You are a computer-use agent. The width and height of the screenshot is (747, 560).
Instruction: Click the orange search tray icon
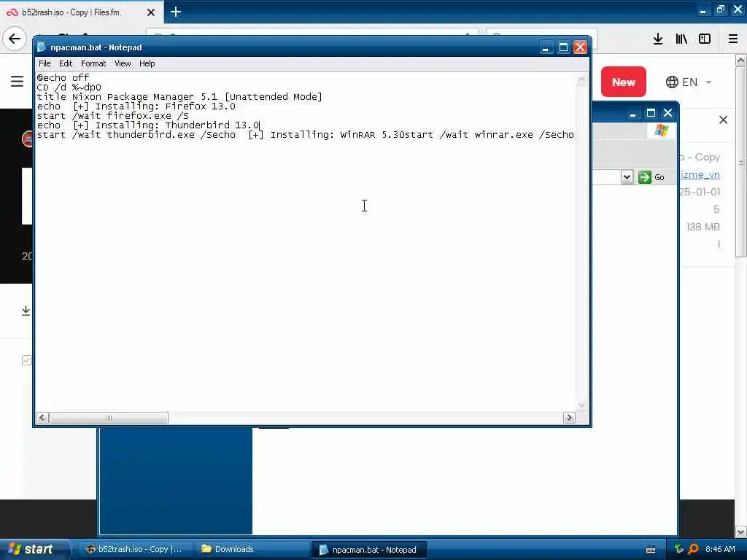point(693,549)
